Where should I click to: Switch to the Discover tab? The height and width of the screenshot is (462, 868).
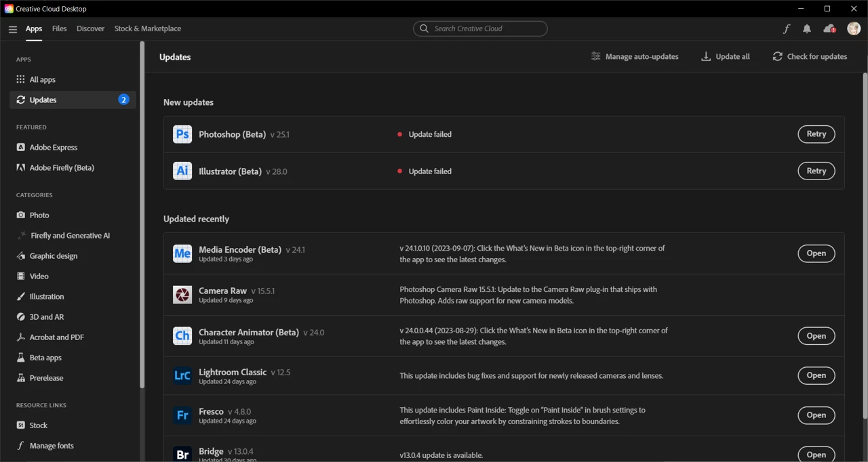90,28
